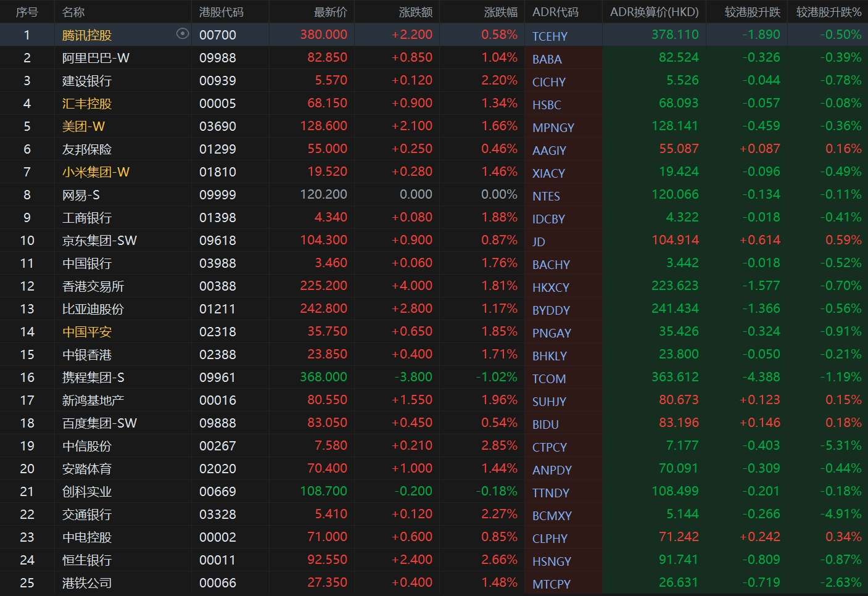Image resolution: width=868 pixels, height=596 pixels.
Task: Click the -5.31% difference value
Action: point(841,445)
